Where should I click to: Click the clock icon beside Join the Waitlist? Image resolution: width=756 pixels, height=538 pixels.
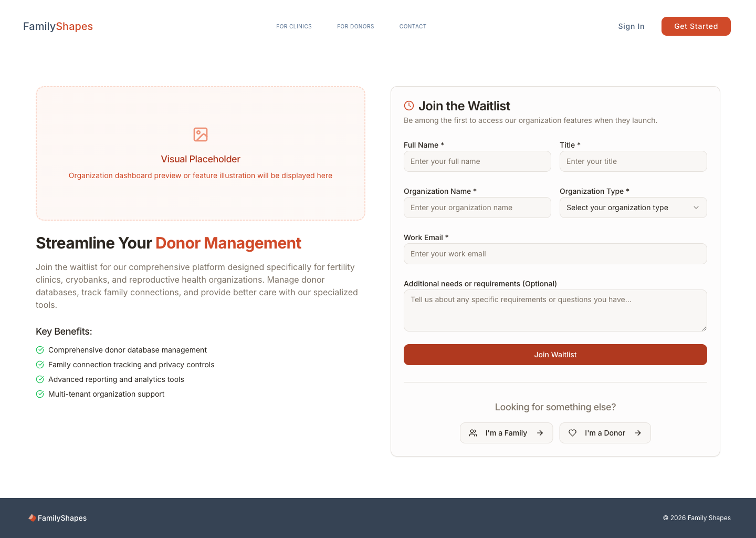[409, 106]
